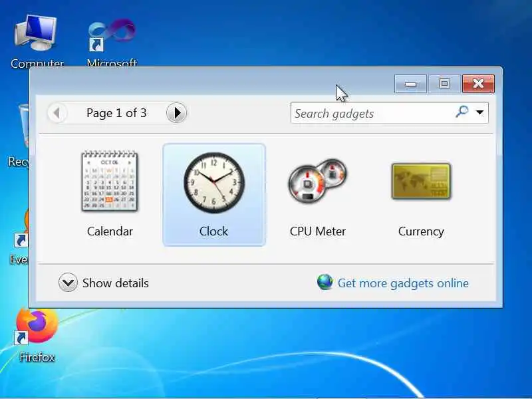Select the Firefox desktop shortcut
Image resolution: width=532 pixels, height=399 pixels.
pyautogui.click(x=37, y=334)
